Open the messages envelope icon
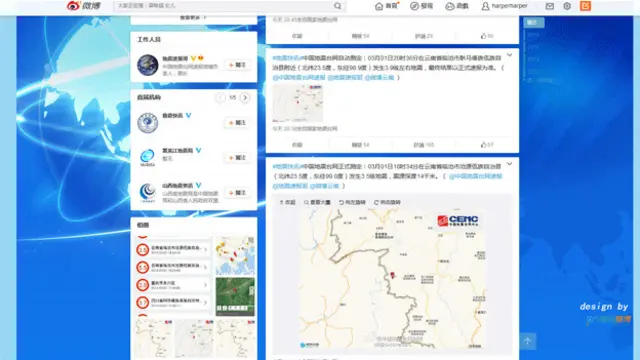Image resolution: width=640 pixels, height=360 pixels. pos(550,6)
